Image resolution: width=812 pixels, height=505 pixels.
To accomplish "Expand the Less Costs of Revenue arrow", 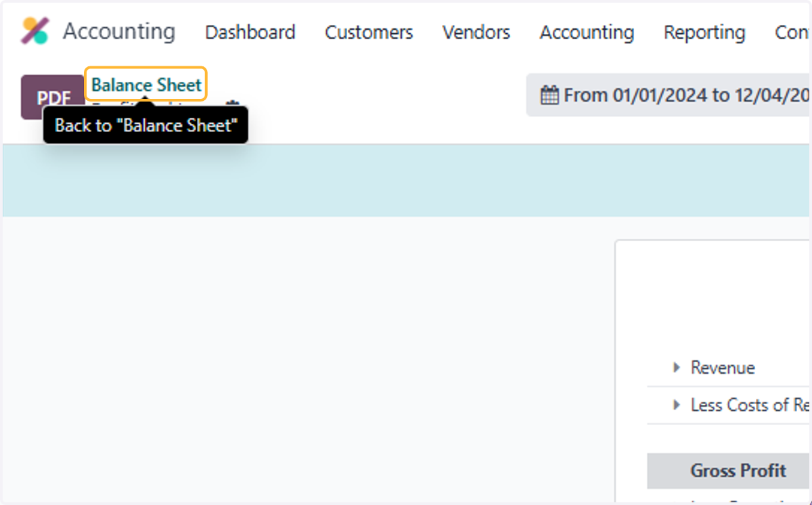I will click(676, 405).
